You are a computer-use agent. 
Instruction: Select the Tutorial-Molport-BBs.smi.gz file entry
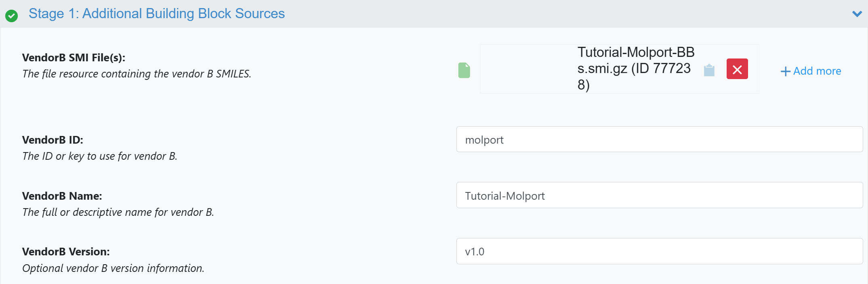click(x=635, y=69)
